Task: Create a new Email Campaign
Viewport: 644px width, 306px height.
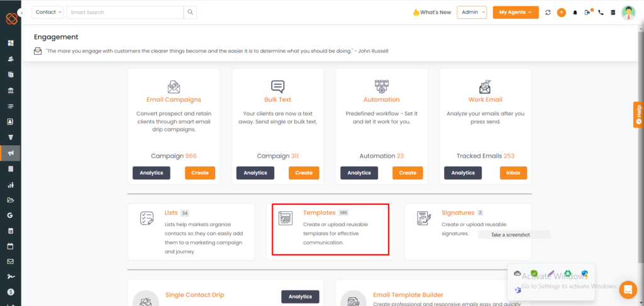Action: pyautogui.click(x=200, y=173)
